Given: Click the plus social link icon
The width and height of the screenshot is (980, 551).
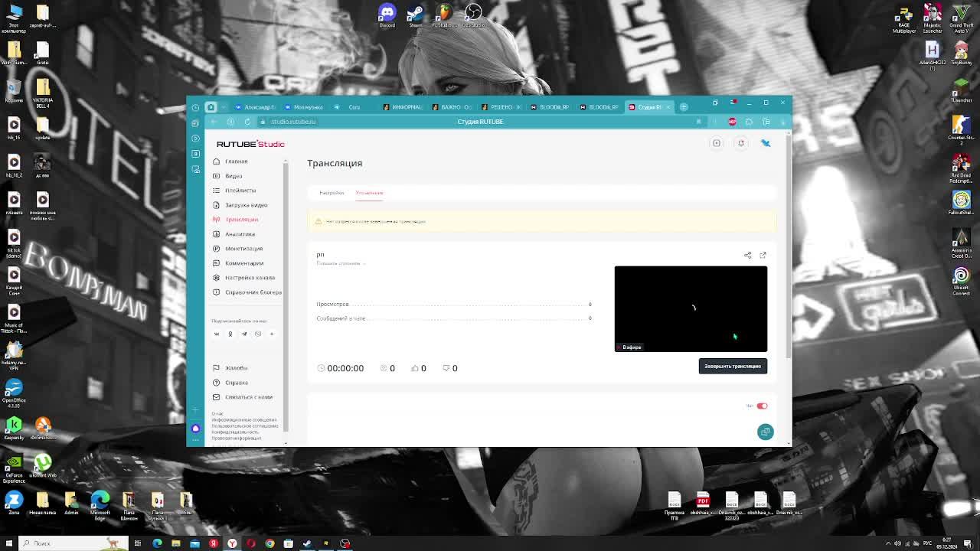Looking at the screenshot, I should point(271,334).
